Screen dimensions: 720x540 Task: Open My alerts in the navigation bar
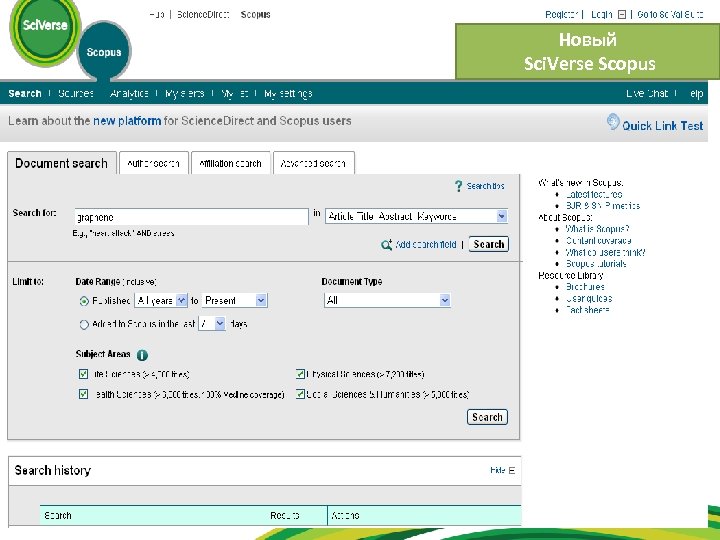point(184,94)
